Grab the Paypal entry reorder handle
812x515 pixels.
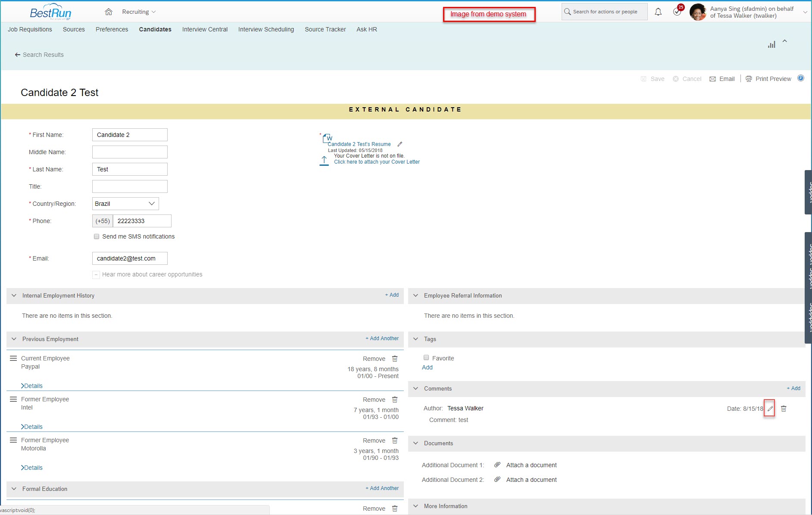pyautogui.click(x=13, y=358)
